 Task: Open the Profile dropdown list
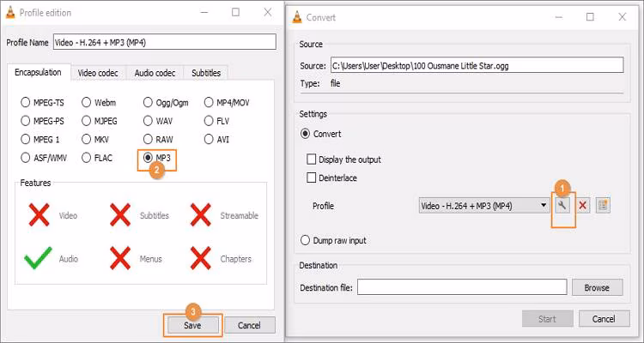pos(544,205)
